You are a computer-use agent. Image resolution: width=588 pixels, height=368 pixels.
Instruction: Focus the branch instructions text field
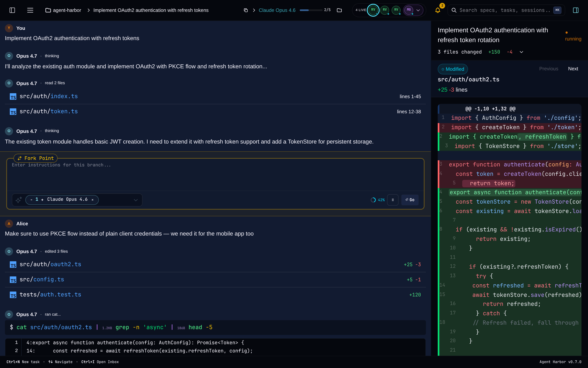215,175
